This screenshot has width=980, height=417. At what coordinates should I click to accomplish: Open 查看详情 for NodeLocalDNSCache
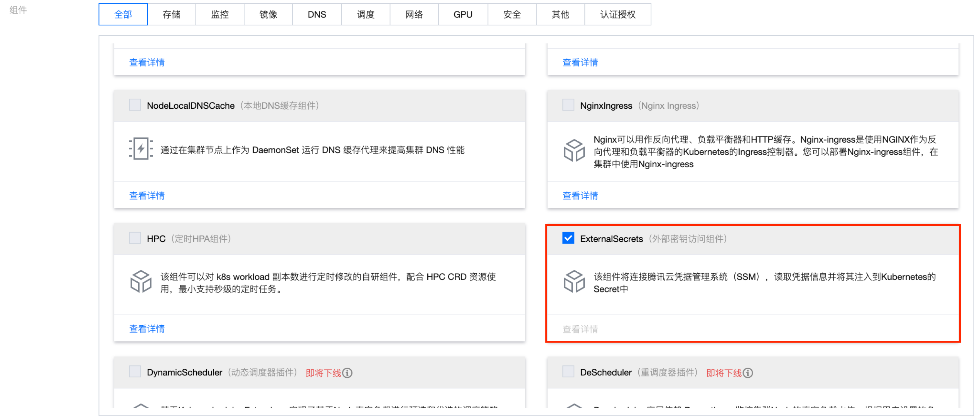tap(147, 196)
